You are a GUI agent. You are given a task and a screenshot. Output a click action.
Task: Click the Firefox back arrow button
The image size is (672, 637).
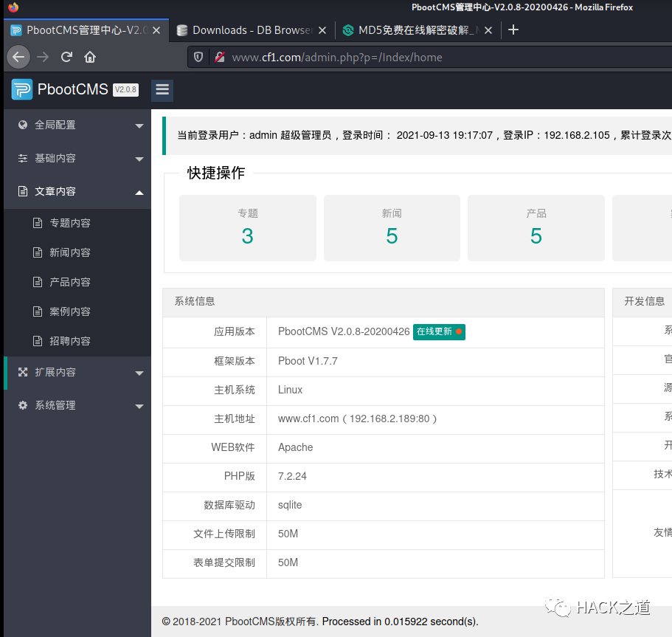(x=18, y=57)
